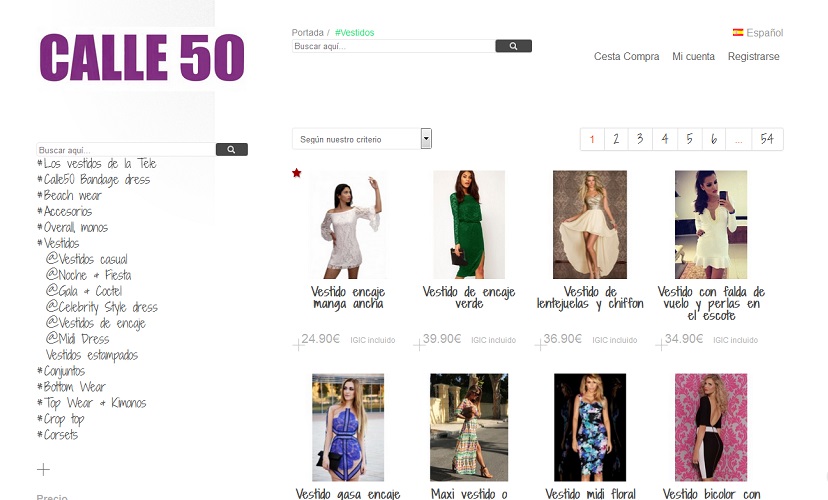The width and height of the screenshot is (828, 500).
Task: Open floral midi dress product photo
Action: 590,427
